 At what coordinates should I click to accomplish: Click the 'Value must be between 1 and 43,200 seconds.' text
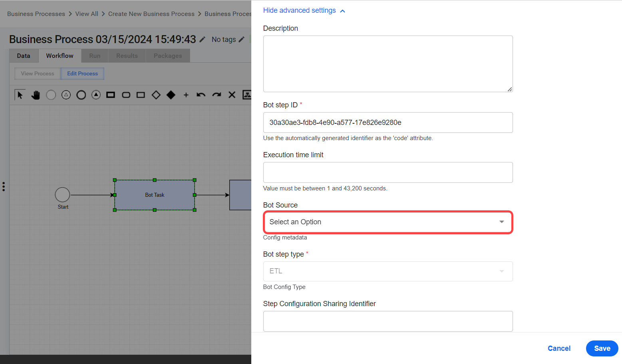[x=325, y=188]
